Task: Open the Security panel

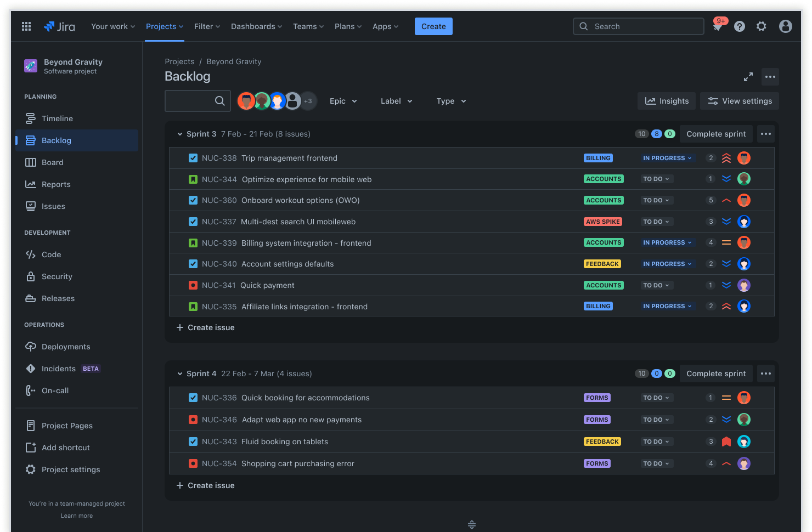Action: pos(57,276)
